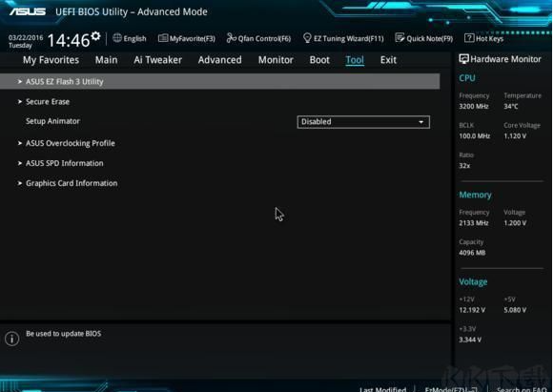
Task: Click the 2133 MHz memory frequency value
Action: click(x=474, y=223)
